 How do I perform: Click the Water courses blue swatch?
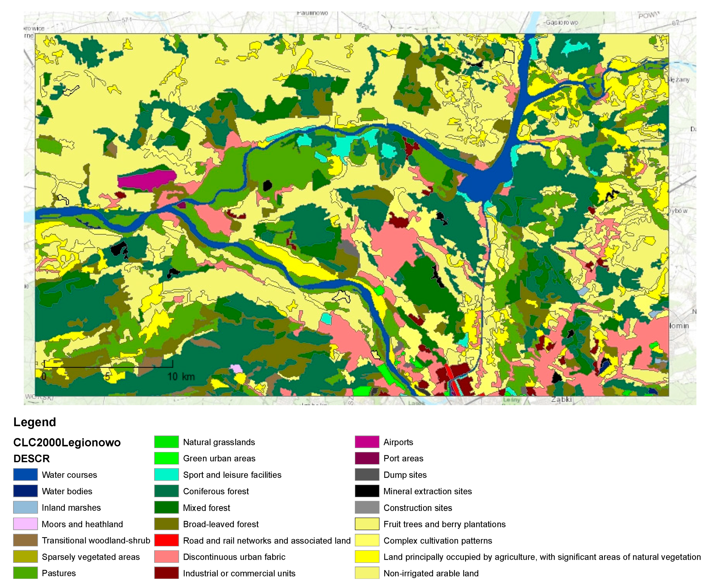(25, 475)
